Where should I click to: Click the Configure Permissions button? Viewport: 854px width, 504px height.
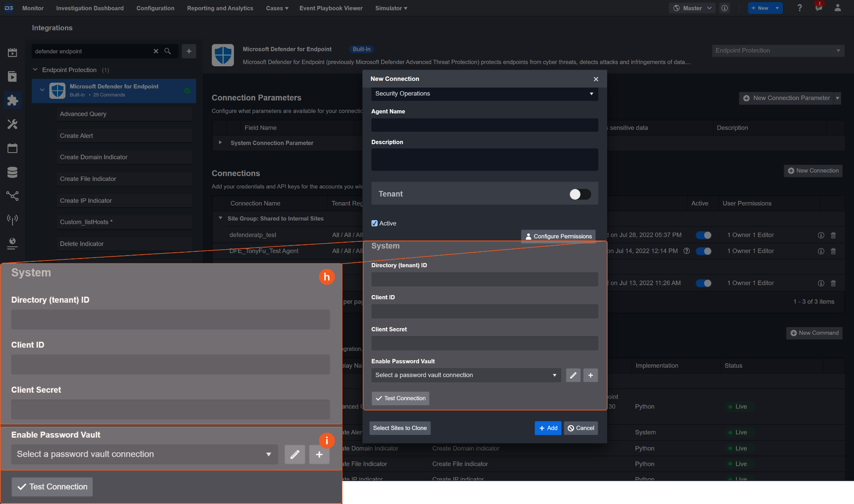[558, 236]
